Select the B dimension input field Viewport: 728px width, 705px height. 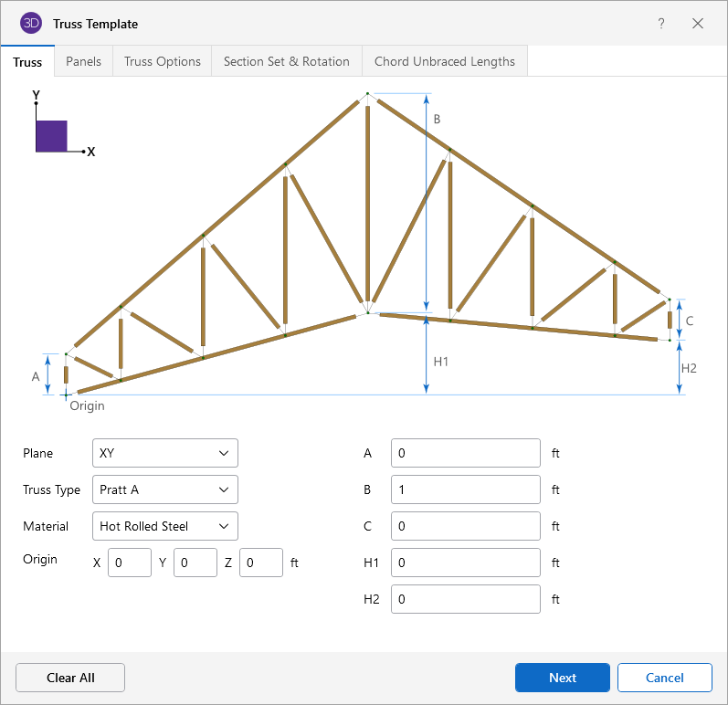(x=466, y=489)
